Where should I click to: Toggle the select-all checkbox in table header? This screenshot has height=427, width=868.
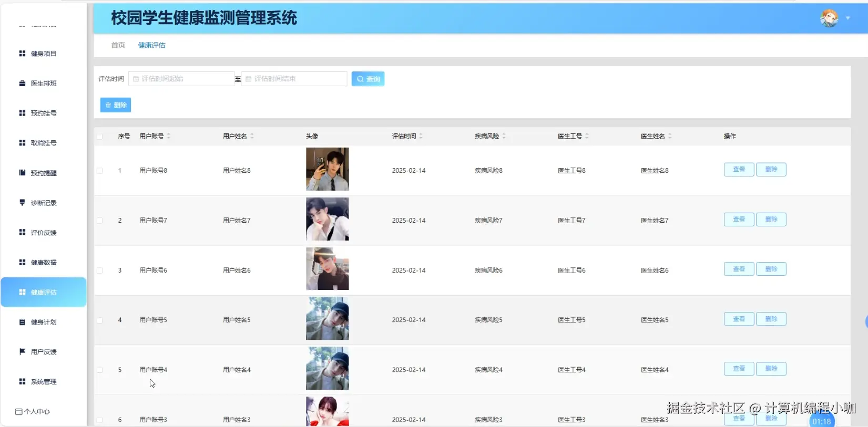100,136
